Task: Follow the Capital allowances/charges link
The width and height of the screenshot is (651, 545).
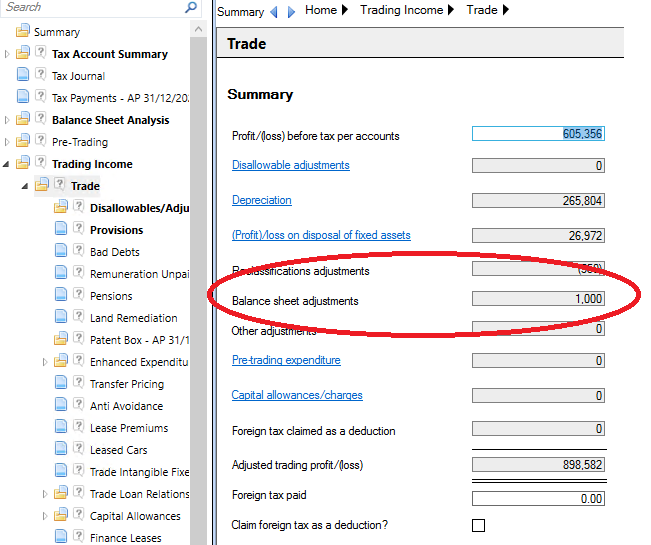Action: pos(297,395)
